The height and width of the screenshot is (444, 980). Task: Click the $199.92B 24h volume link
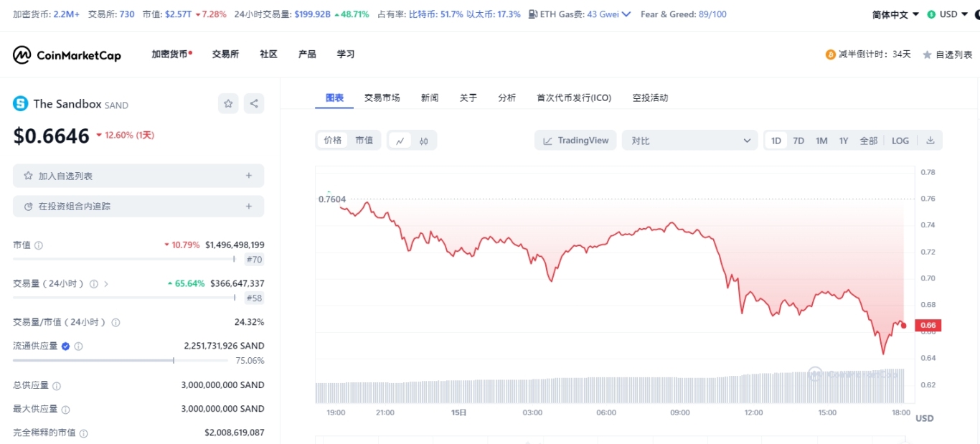point(312,14)
